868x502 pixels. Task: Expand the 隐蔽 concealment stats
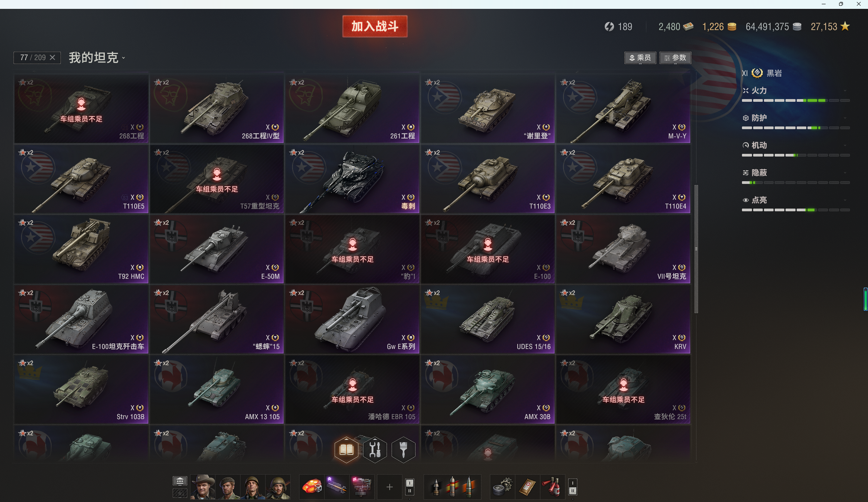[796, 173]
